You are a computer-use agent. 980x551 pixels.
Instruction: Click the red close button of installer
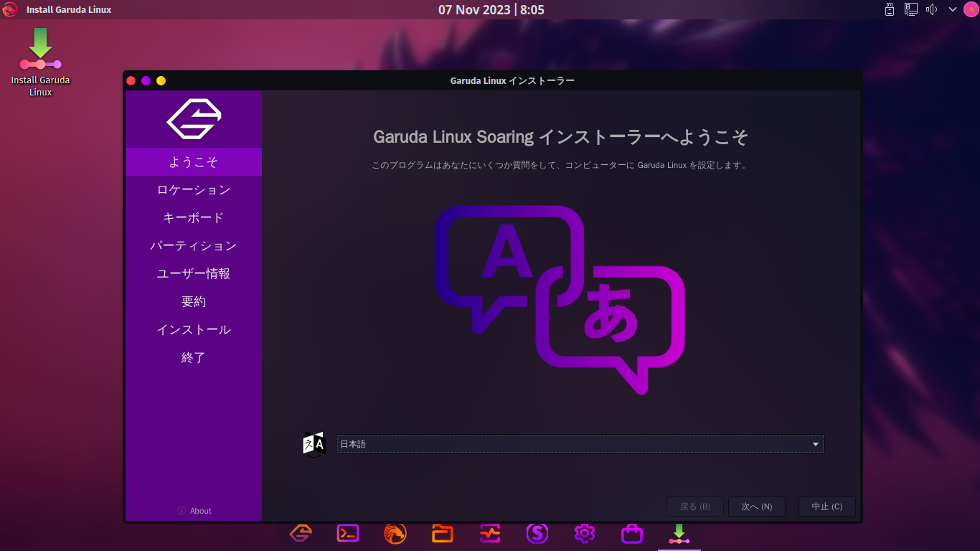point(131,80)
